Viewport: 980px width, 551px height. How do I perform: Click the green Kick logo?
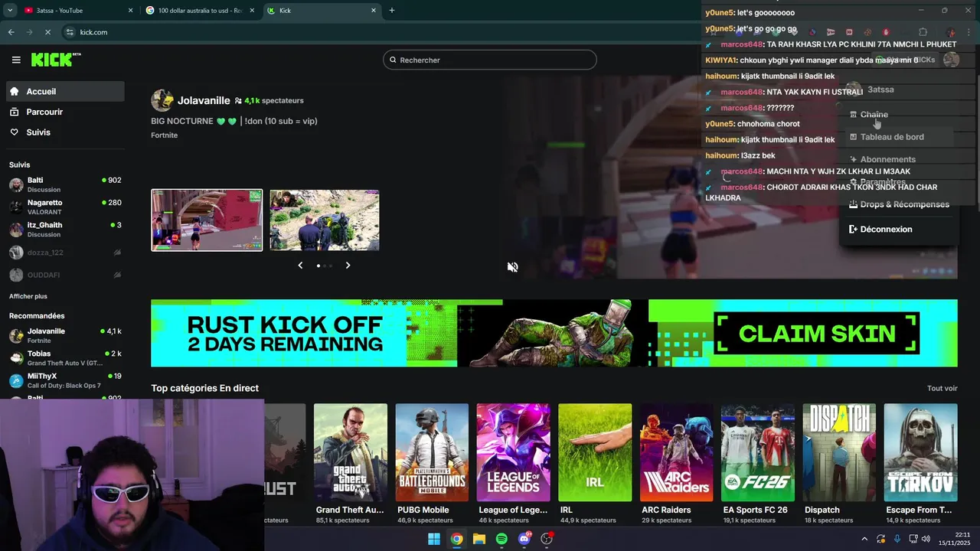click(56, 60)
